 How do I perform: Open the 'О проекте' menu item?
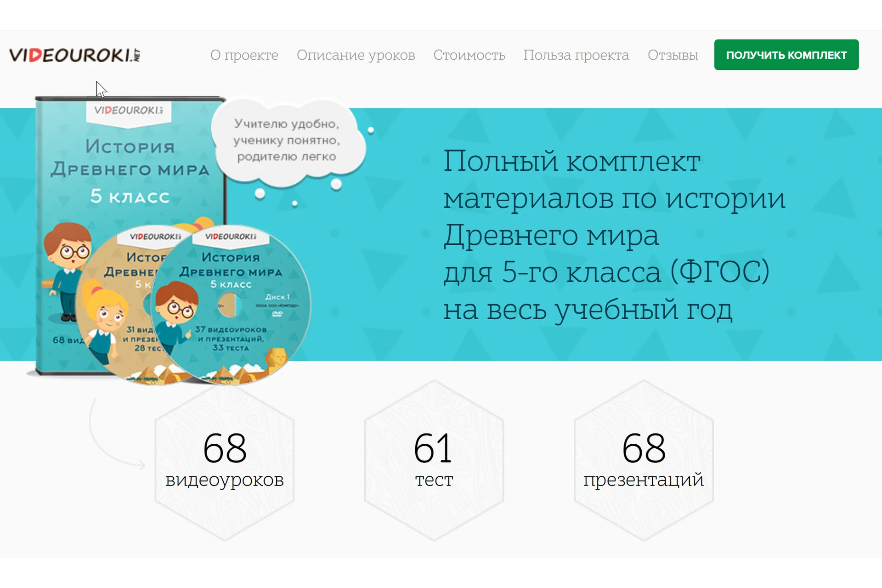point(244,55)
